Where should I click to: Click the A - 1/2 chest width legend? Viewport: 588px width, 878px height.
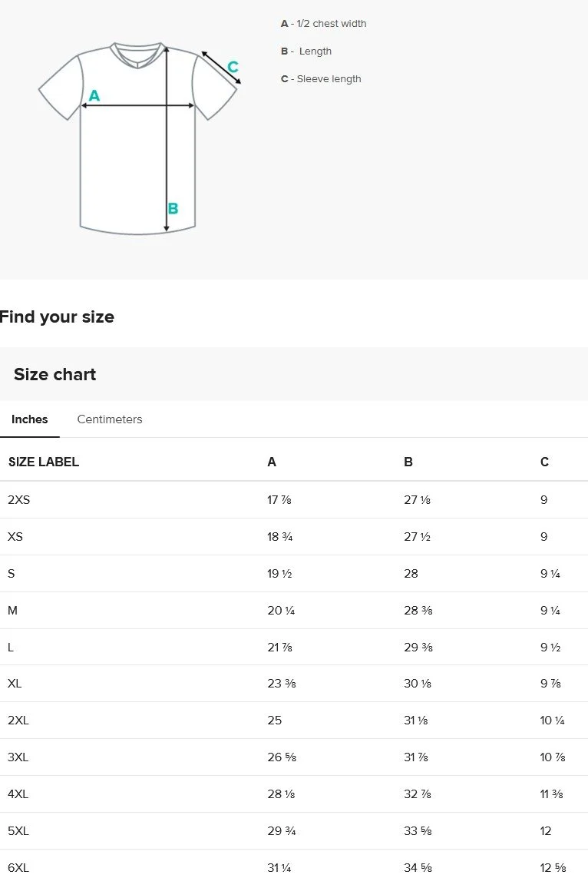(323, 24)
